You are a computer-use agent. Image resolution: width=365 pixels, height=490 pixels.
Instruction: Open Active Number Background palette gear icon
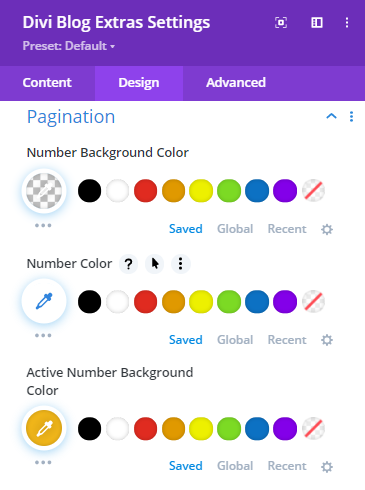(327, 467)
